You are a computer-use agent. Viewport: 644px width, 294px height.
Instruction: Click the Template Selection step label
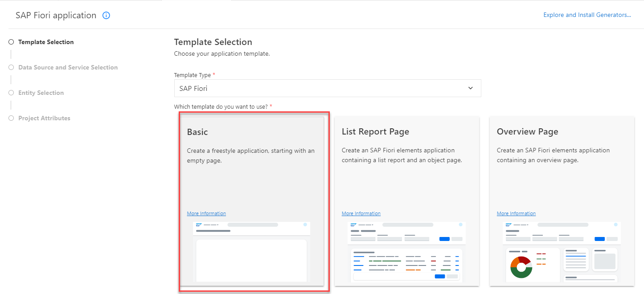[x=46, y=41]
